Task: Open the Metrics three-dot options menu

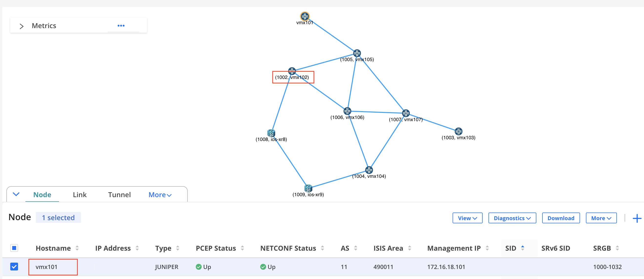Action: pos(121,26)
